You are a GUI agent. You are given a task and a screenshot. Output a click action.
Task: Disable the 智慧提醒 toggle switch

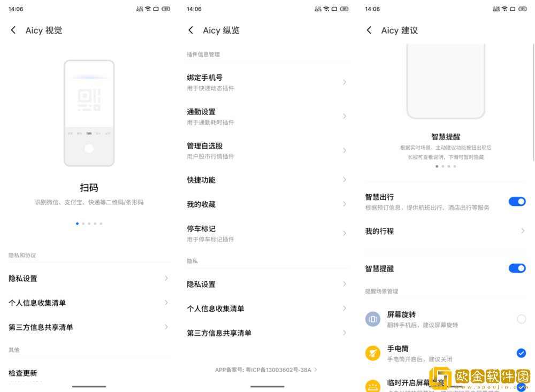pyautogui.click(x=517, y=268)
